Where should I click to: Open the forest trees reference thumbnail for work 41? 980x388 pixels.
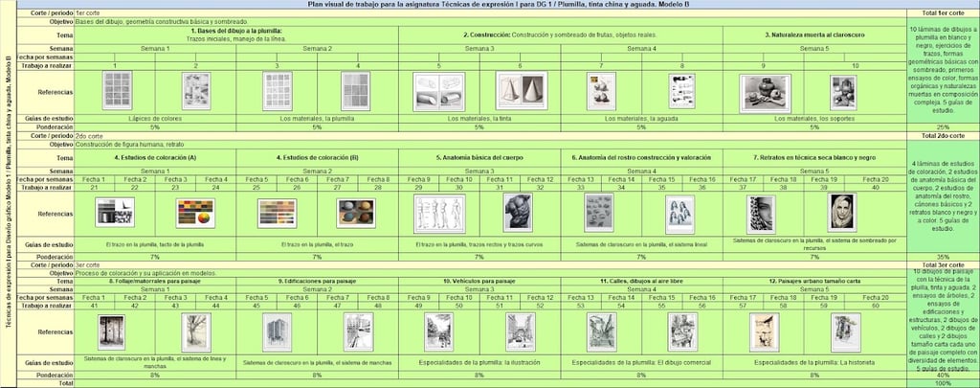click(112, 331)
